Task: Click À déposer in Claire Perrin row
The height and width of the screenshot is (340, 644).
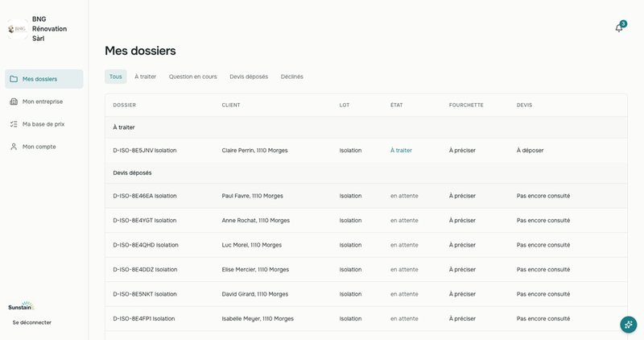Action: tap(530, 151)
